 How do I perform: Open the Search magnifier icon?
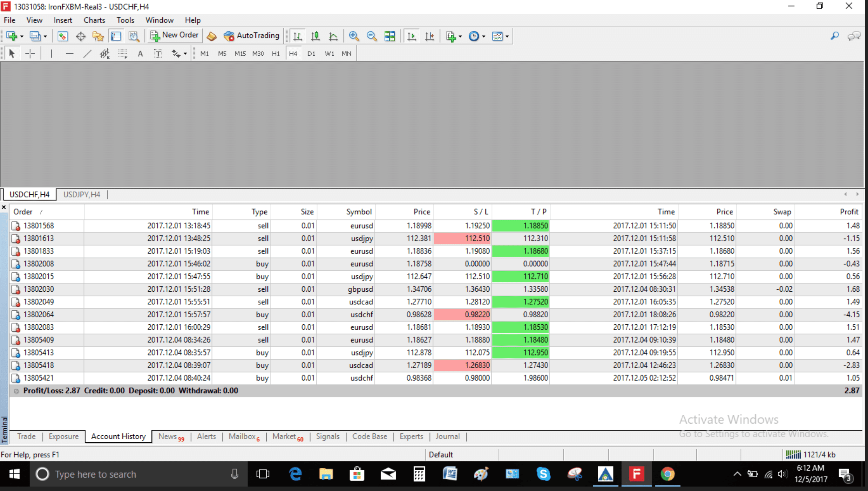click(834, 36)
